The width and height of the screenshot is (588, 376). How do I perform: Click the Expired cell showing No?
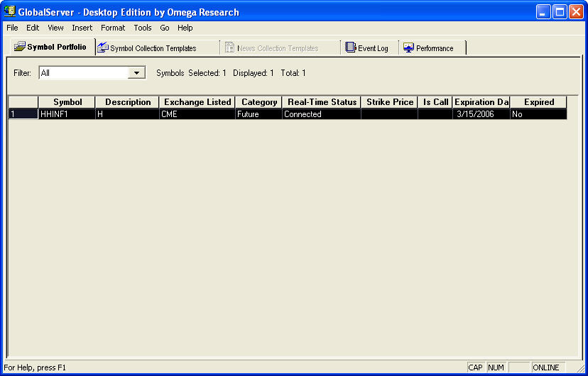[538, 114]
